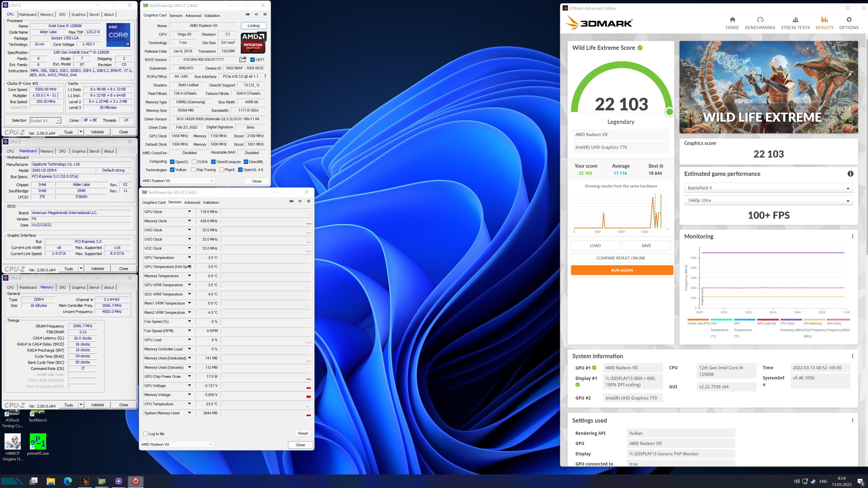
Task: Open Sensors tab in top GPU-Z window
Action: pos(176,16)
